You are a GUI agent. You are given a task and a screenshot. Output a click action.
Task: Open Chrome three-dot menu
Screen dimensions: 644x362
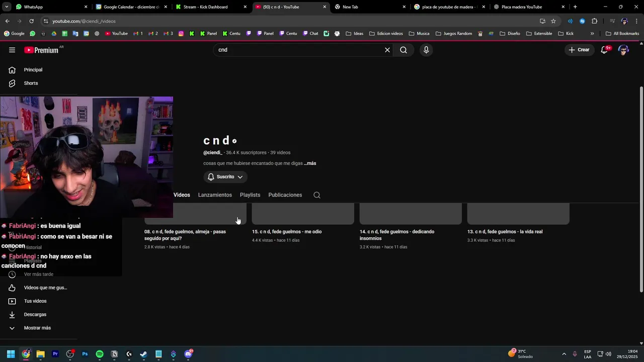[x=637, y=21]
